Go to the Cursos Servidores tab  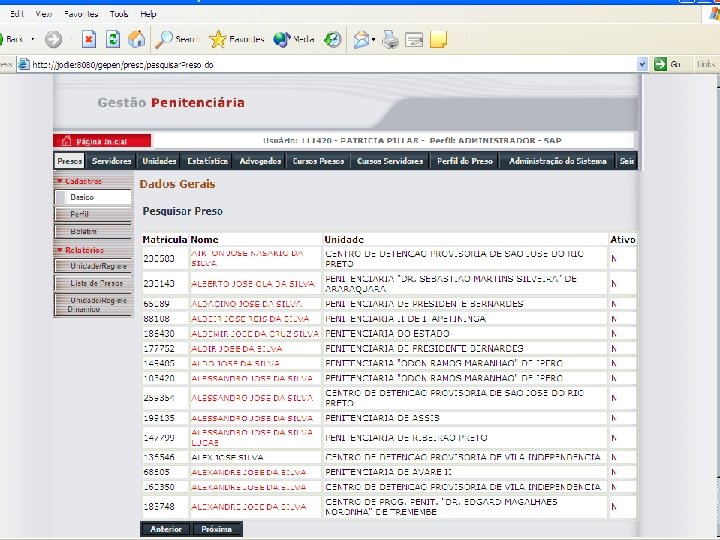pyautogui.click(x=390, y=161)
